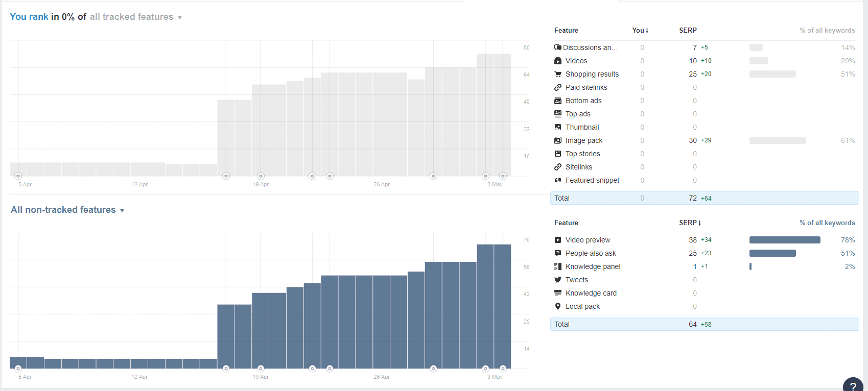This screenshot has width=868, height=391.
Task: Expand the All non-tracked features dropdown
Action: point(67,210)
